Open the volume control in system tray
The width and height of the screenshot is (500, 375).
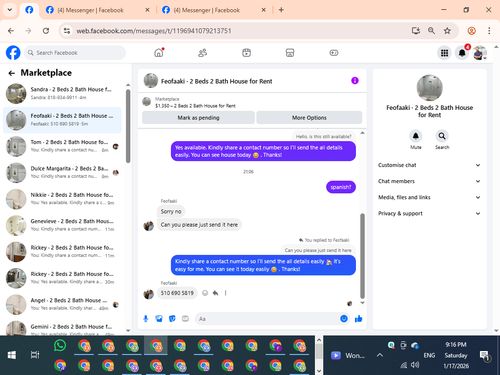pyautogui.click(x=415, y=365)
